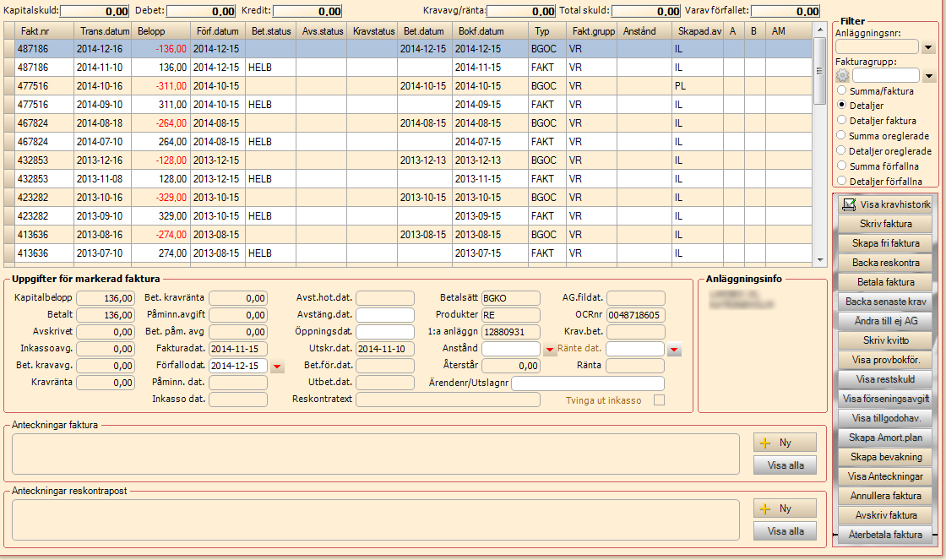Click the Trans.datum column header

(x=100, y=30)
